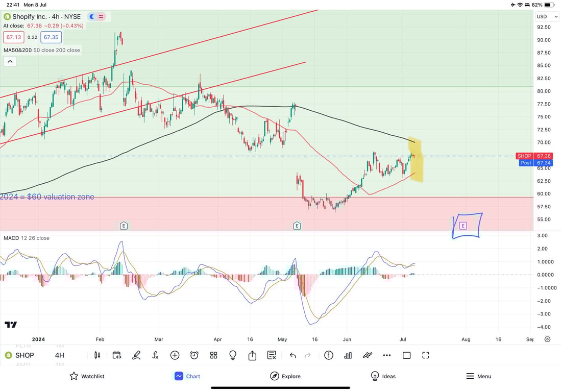561x392 pixels.
Task: Click the upcoming purple earnings E marker
Action: pos(463,226)
